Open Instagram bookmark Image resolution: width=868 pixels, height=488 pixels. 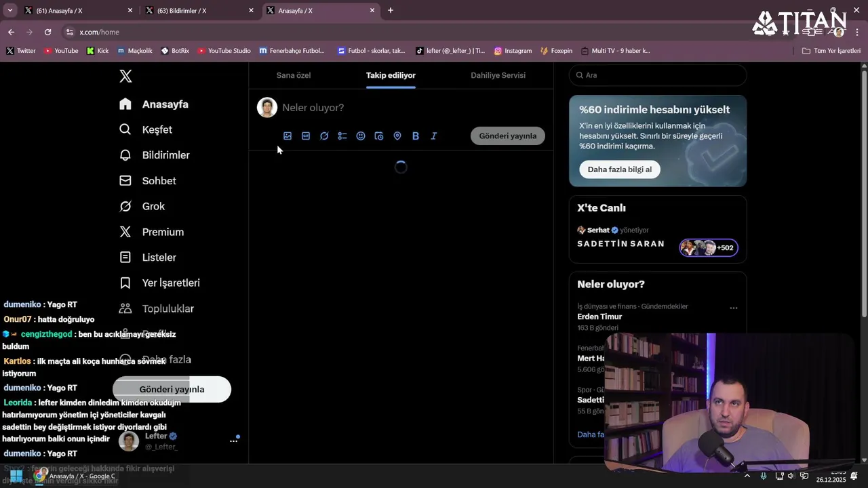(x=513, y=51)
